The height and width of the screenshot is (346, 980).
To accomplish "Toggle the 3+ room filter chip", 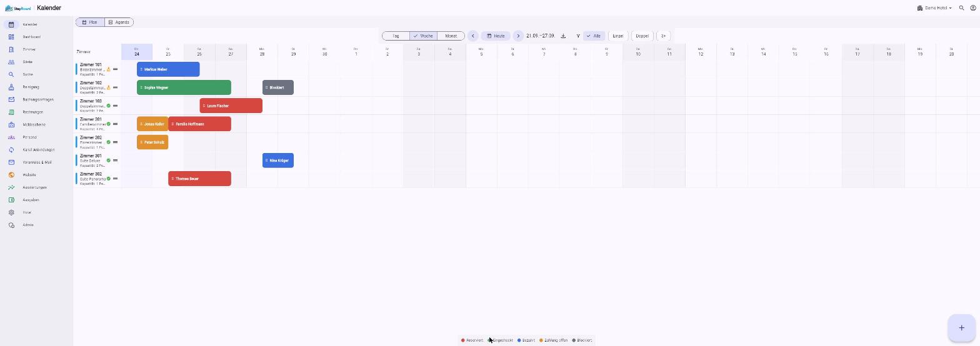I will 664,36.
